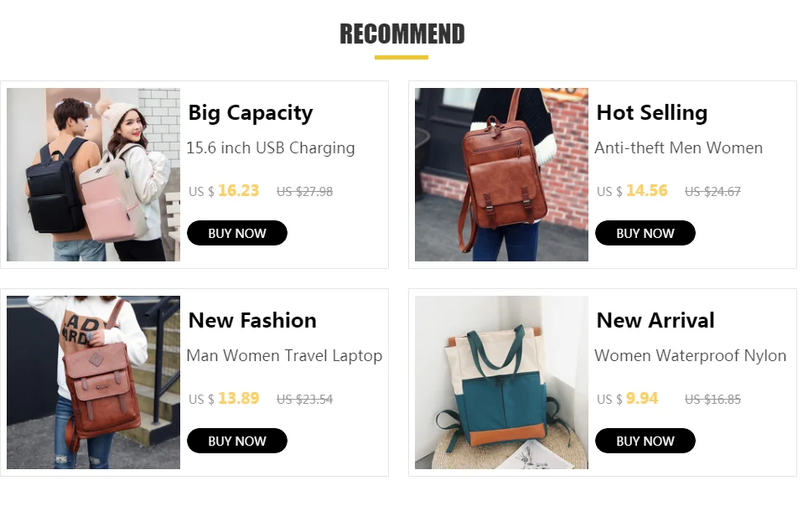Open the couple with backpacks product image
Image resolution: width=803 pixels, height=532 pixels.
(x=93, y=174)
